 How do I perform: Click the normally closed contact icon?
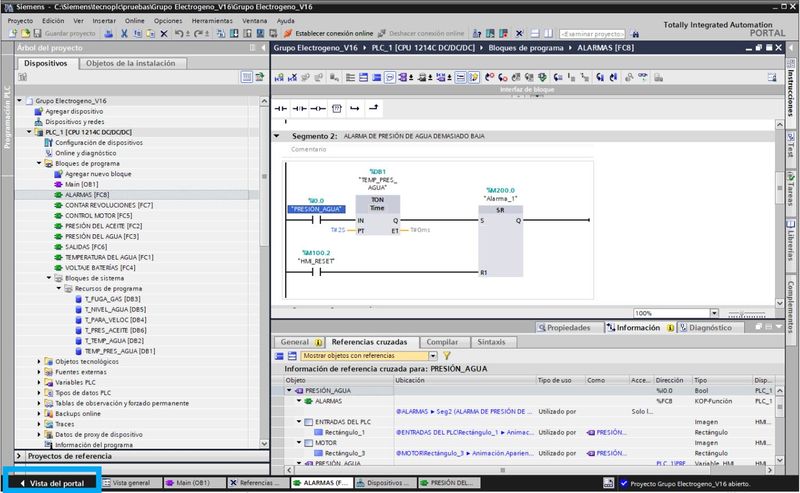(x=299, y=108)
